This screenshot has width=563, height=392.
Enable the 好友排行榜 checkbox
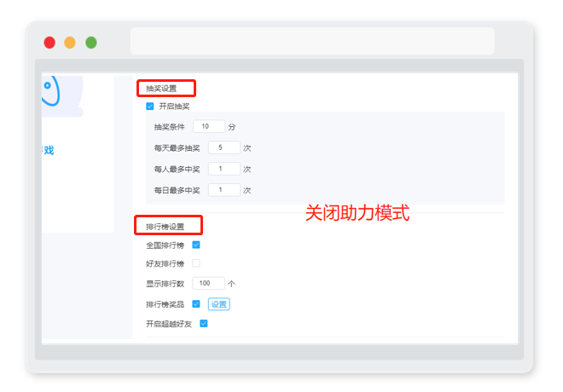click(x=196, y=263)
